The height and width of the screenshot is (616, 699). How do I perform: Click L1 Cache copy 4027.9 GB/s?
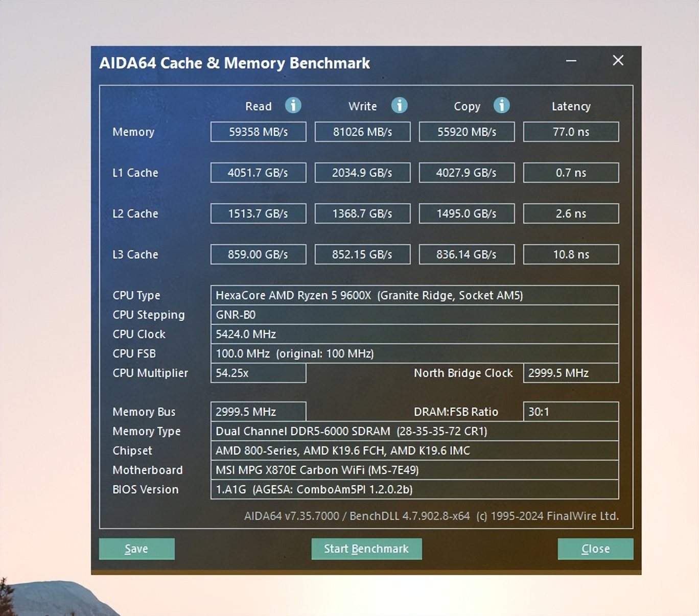[x=467, y=173]
